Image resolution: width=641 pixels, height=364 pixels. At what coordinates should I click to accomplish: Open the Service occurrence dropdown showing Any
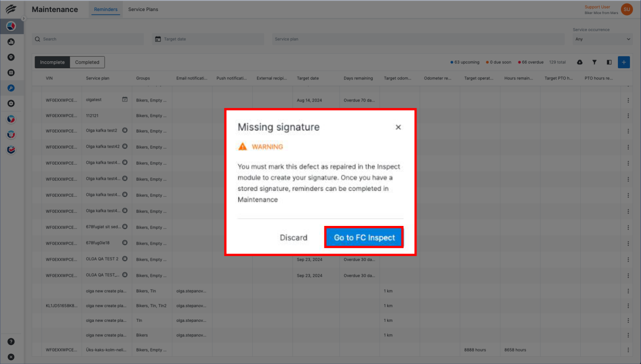pos(602,39)
